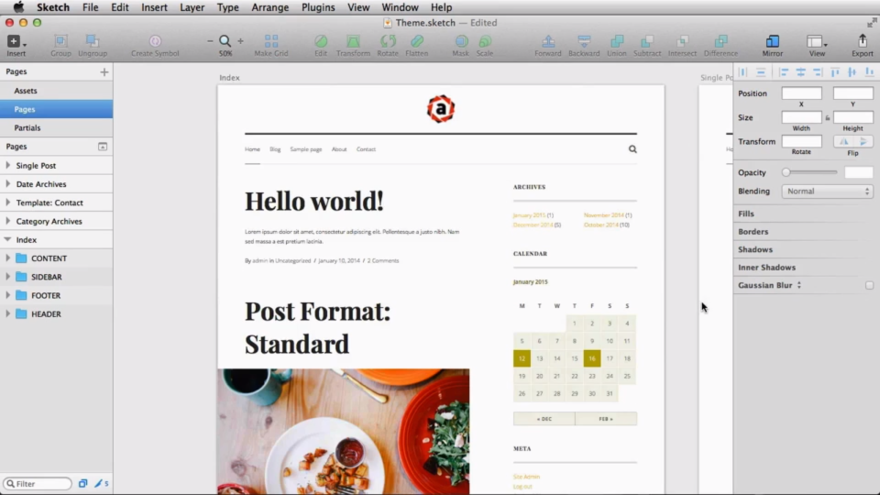Click the Ungroup toolbar icon
Image resolution: width=880 pixels, height=495 pixels.
92,44
